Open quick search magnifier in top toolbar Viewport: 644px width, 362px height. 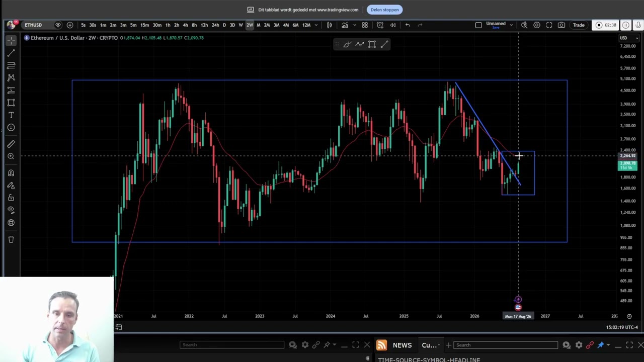coord(524,25)
